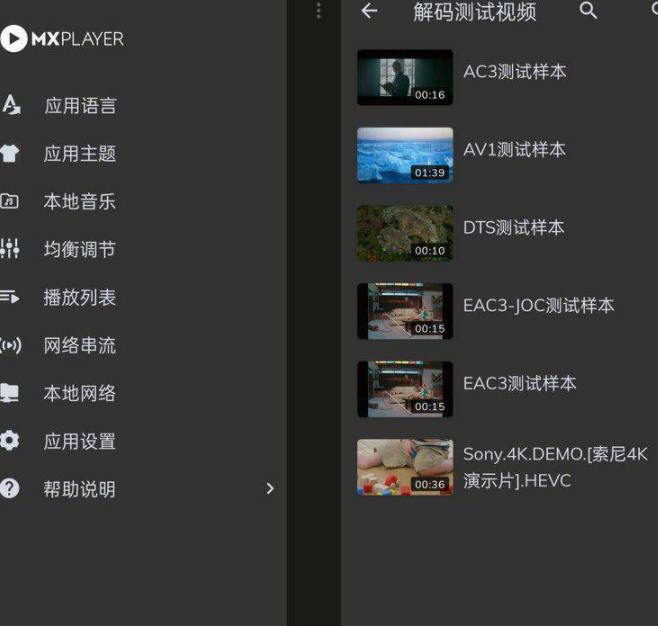Select the title Sony.4K.DEMO.[索尼4K演示片].HEVC
Screen dimensions: 658x626
pos(556,467)
